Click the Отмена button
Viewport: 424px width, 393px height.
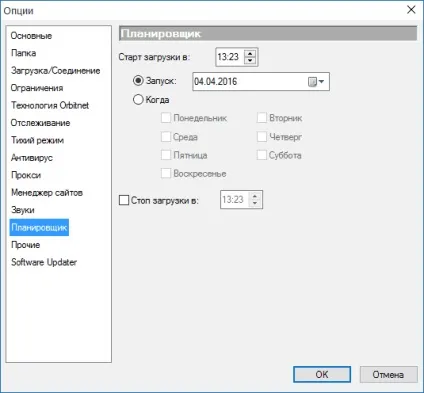(x=388, y=374)
